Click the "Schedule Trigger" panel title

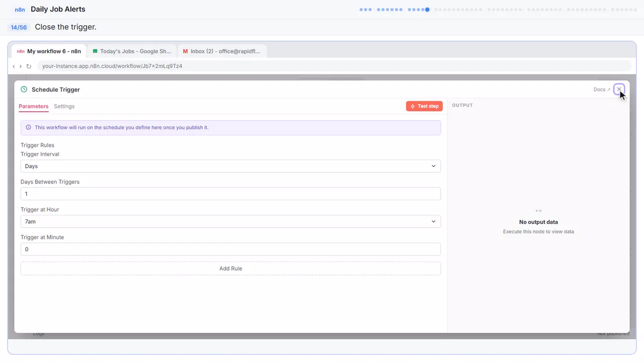point(56,89)
